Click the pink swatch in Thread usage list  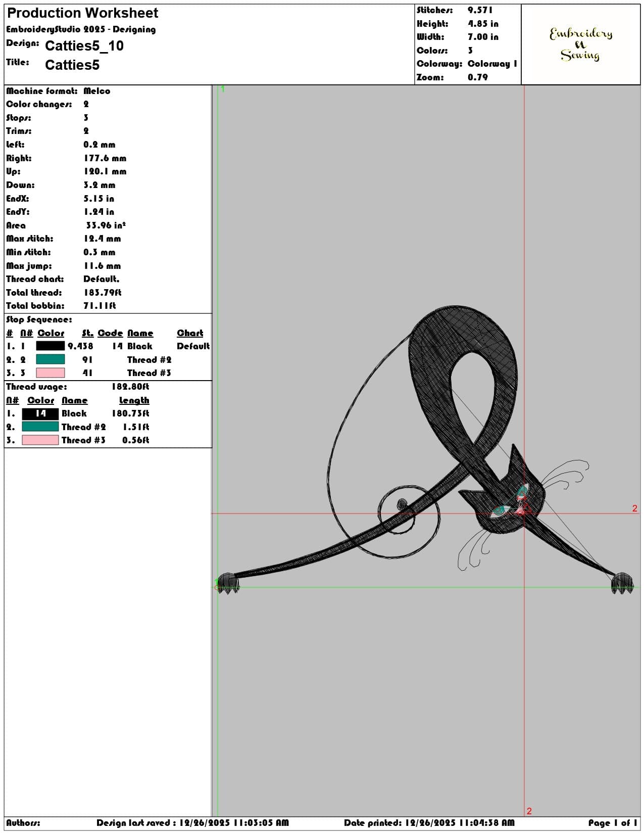(40, 440)
